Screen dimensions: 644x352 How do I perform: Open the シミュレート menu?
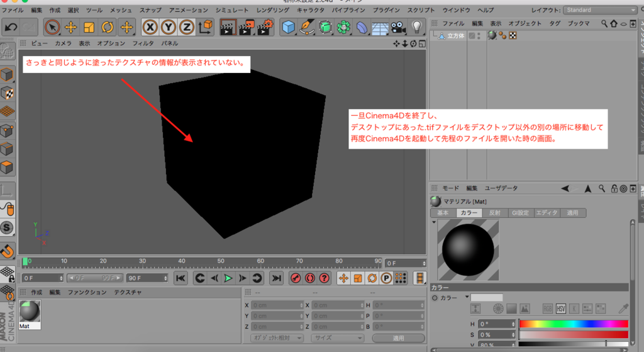point(232,10)
